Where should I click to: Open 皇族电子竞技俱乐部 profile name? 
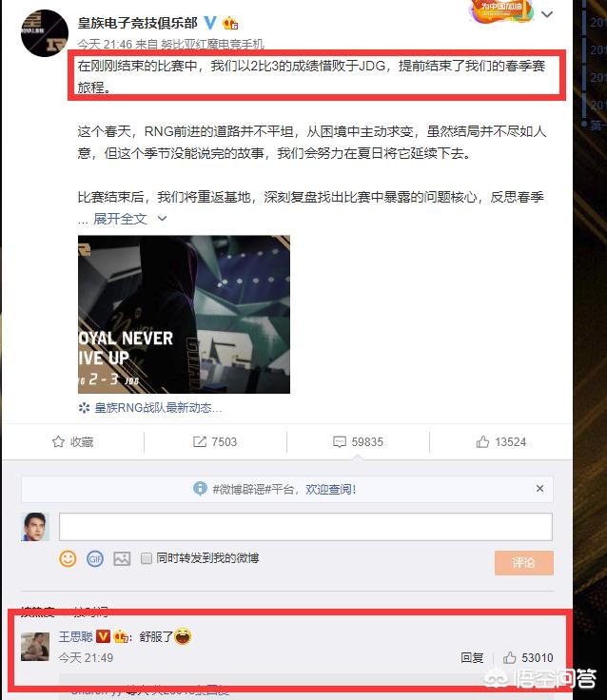tap(138, 23)
